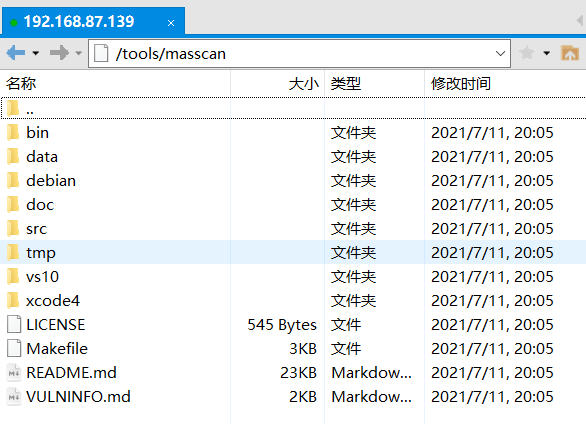The image size is (586, 424).
Task: Click the bin folder name
Action: coord(37,133)
